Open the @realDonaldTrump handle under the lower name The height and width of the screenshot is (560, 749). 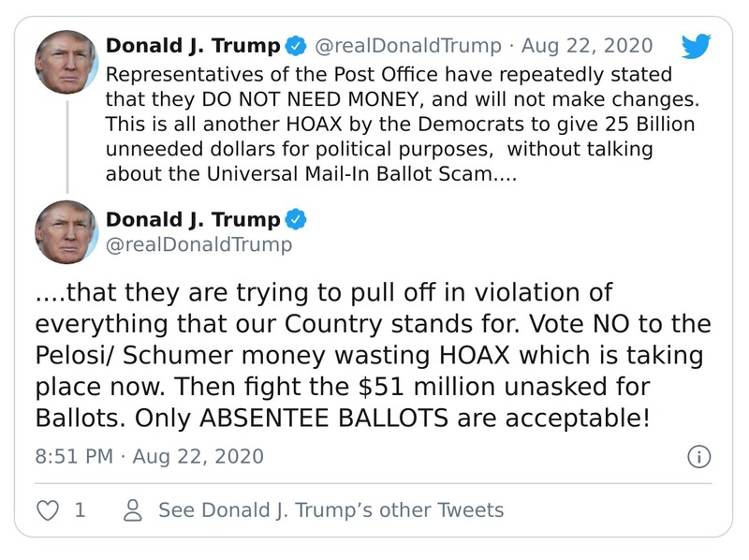[x=198, y=244]
